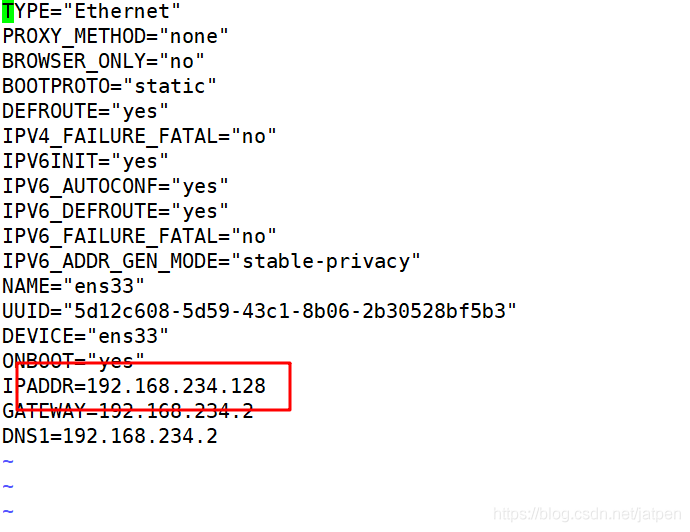
Task: Click the ONBOOT="yes" line
Action: tap(73, 362)
